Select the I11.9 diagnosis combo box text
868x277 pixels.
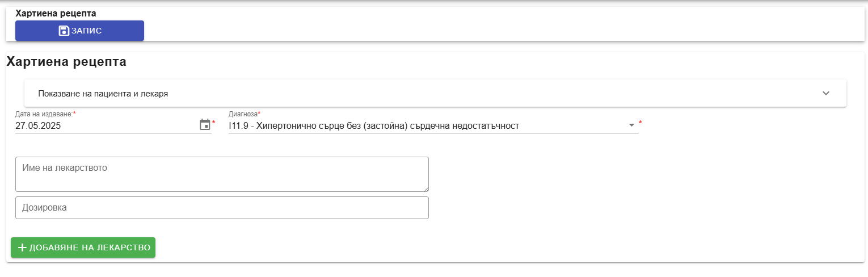[374, 126]
